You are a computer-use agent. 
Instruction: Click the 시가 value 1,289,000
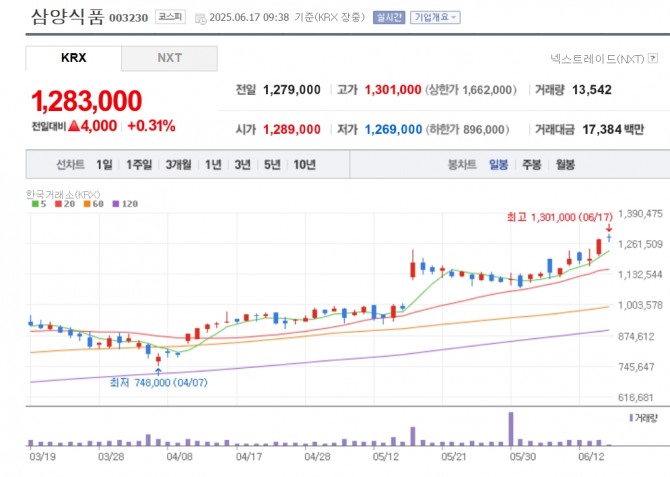(x=292, y=130)
